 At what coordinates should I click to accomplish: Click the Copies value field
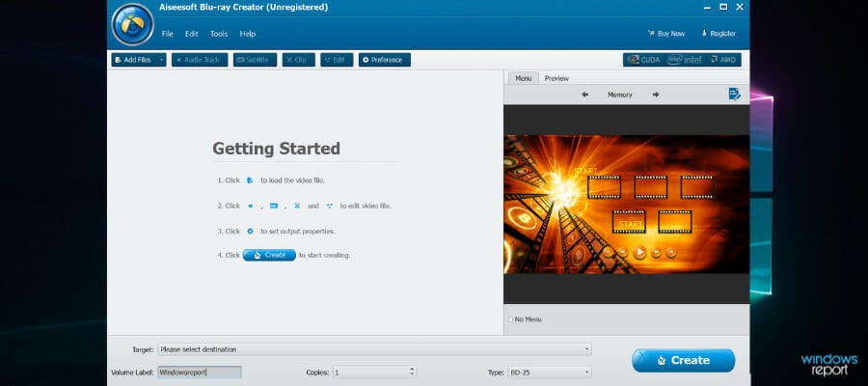pyautogui.click(x=370, y=372)
